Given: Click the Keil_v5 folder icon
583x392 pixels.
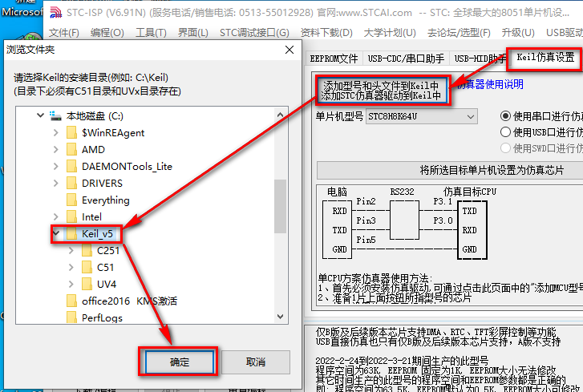Looking at the screenshot, I should pos(71,234).
